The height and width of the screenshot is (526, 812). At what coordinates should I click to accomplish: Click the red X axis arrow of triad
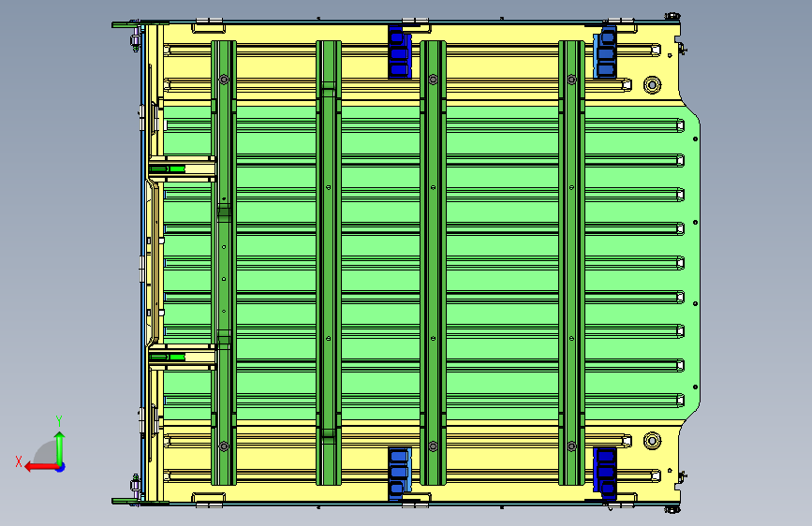click(41, 467)
